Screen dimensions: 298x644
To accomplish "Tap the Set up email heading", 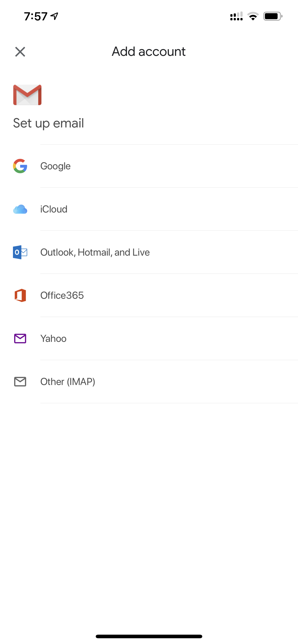I will 48,123.
